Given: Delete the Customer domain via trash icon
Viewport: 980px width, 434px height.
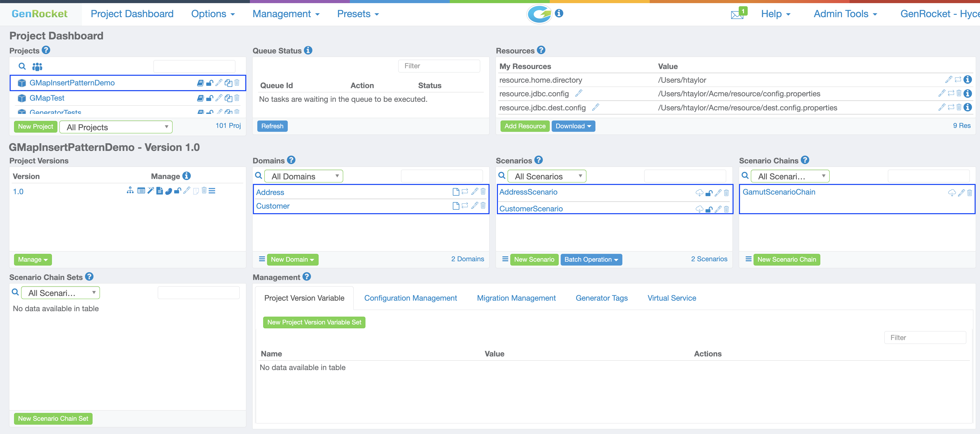Looking at the screenshot, I should pyautogui.click(x=483, y=206).
